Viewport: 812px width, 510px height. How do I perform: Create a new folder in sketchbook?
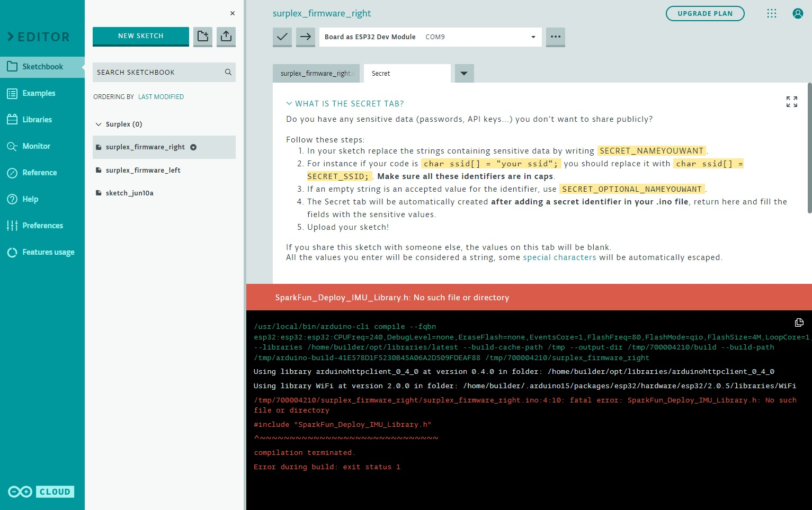pyautogui.click(x=203, y=37)
